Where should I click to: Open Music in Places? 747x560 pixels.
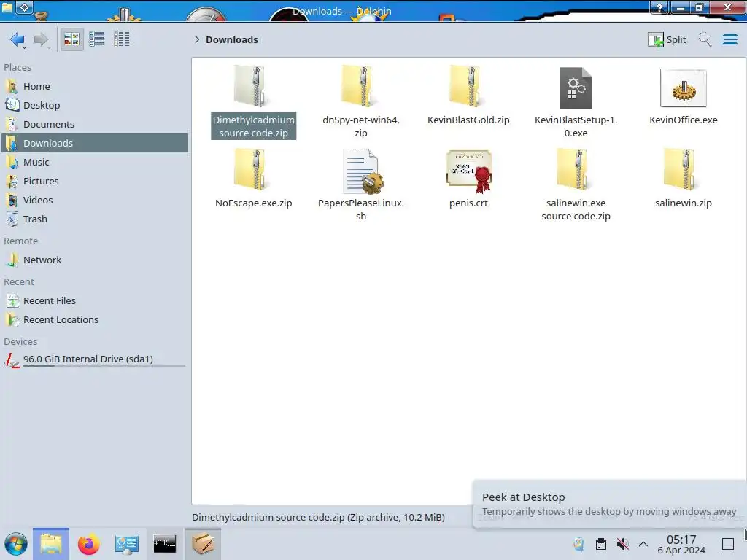point(95,162)
